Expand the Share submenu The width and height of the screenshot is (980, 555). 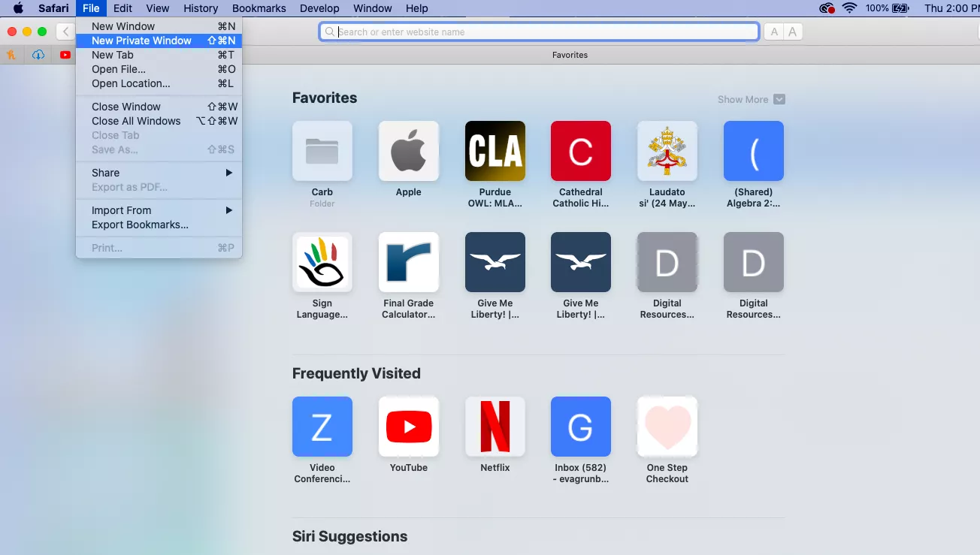(x=159, y=173)
